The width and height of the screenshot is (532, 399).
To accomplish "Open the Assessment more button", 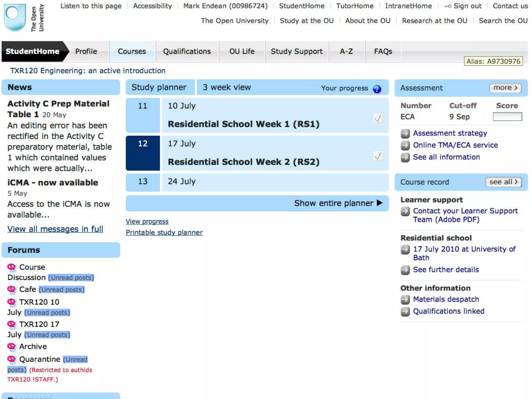I will tap(505, 88).
